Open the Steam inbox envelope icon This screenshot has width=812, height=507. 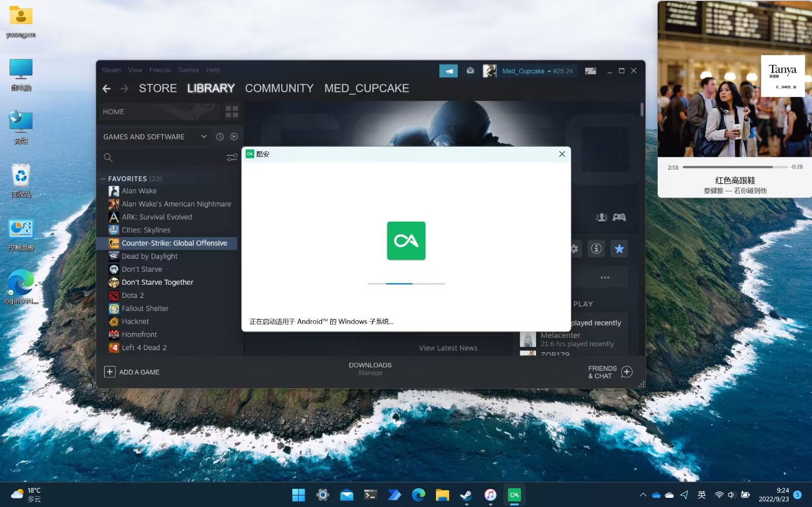[470, 71]
